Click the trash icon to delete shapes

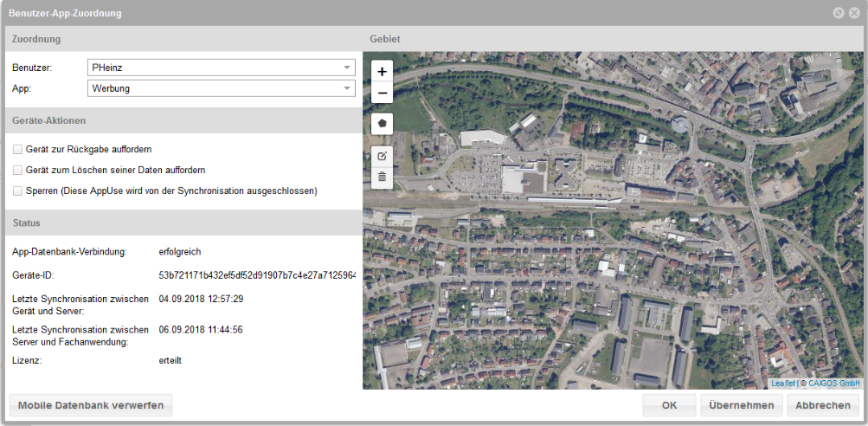382,177
